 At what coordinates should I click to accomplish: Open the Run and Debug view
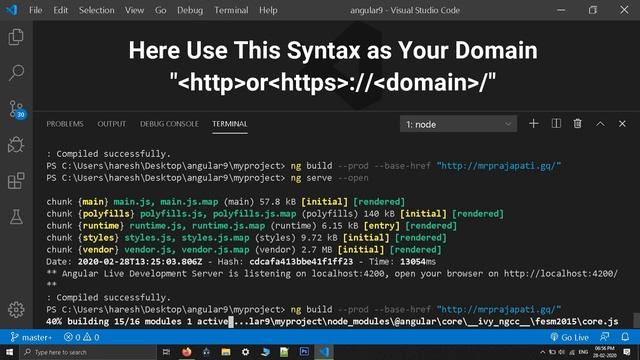[16, 145]
